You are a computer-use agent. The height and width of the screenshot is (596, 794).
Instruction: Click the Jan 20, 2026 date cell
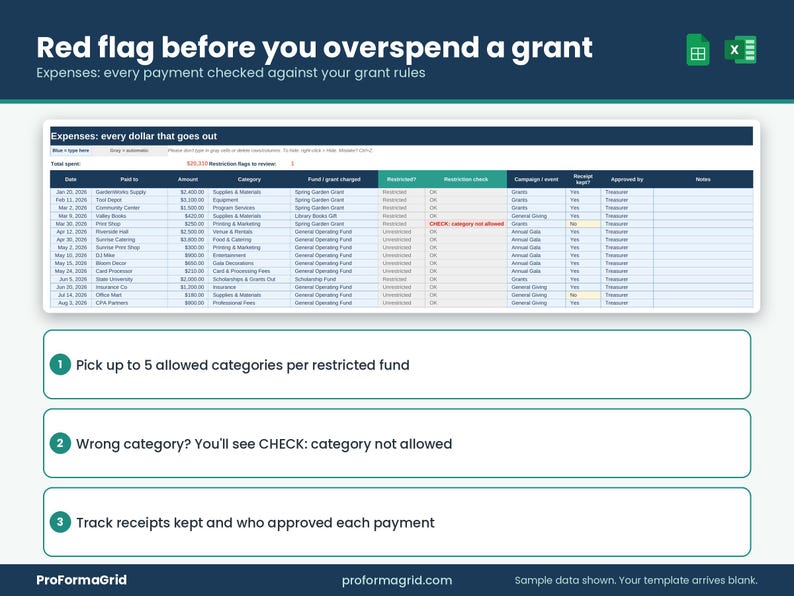[x=71, y=192]
